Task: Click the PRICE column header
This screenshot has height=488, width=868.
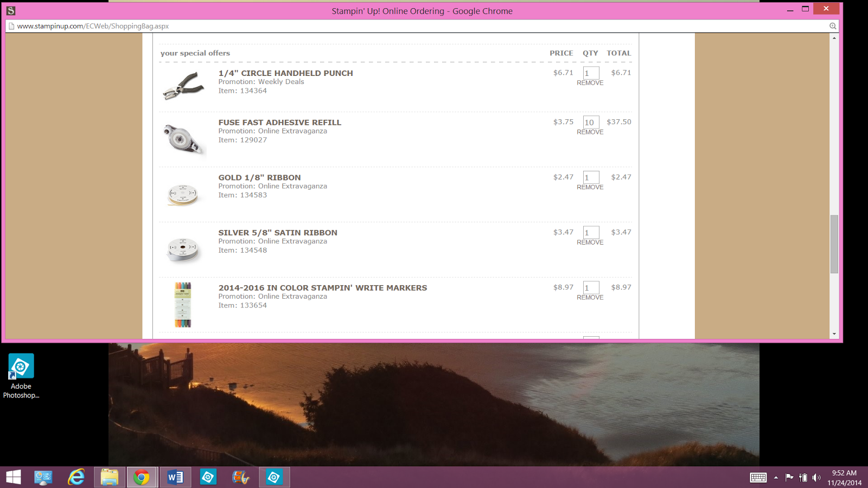Action: point(561,53)
